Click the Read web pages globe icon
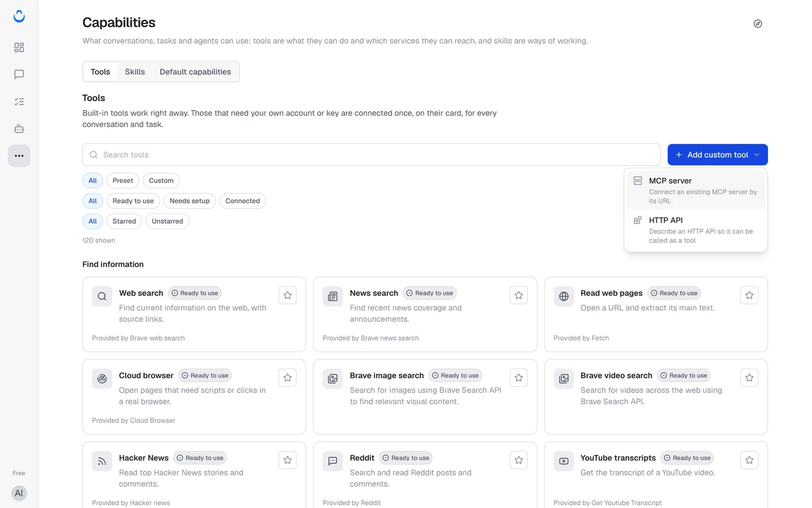Screen dimensions: 812x508 (564, 296)
